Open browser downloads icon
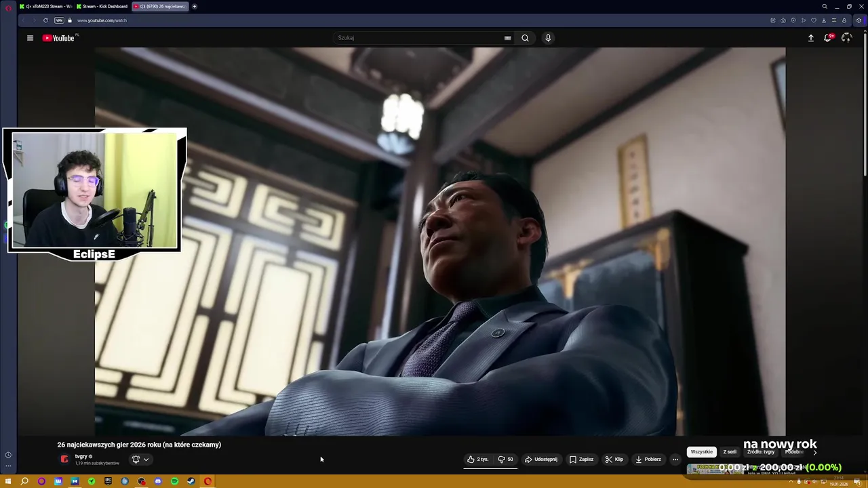Viewport: 868px width, 488px height. coord(824,20)
